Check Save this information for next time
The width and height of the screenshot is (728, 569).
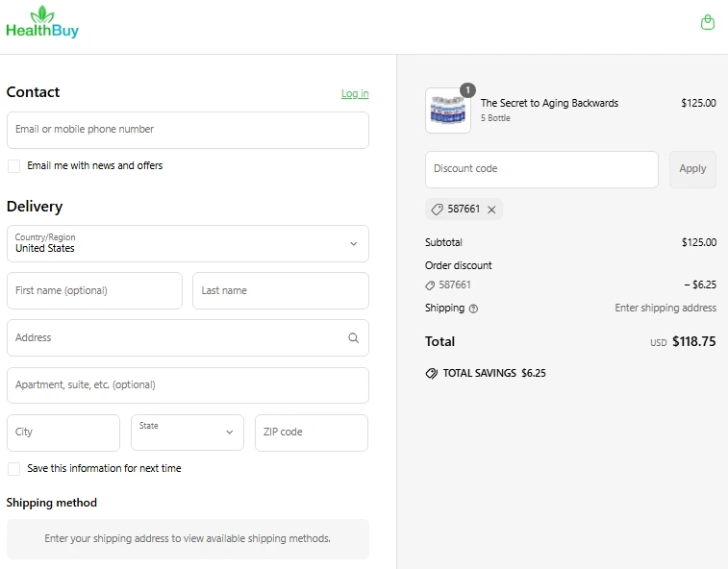(x=13, y=469)
